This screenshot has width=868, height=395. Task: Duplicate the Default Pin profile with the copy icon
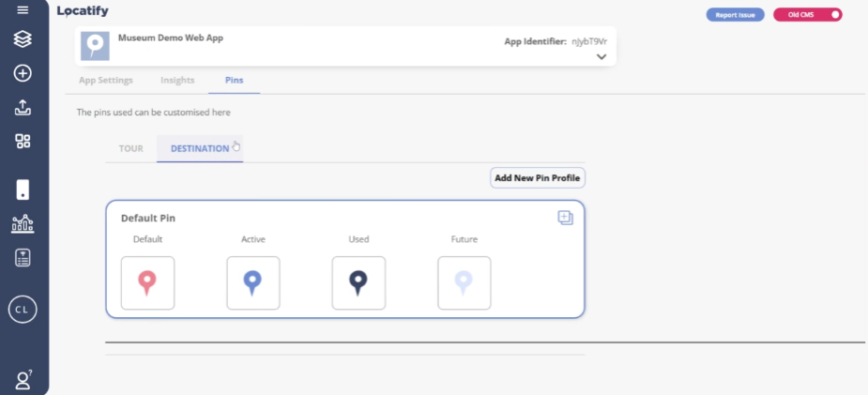pyautogui.click(x=565, y=218)
